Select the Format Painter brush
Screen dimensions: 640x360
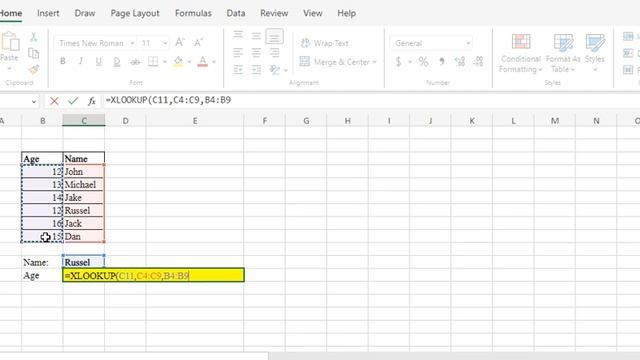(33, 70)
